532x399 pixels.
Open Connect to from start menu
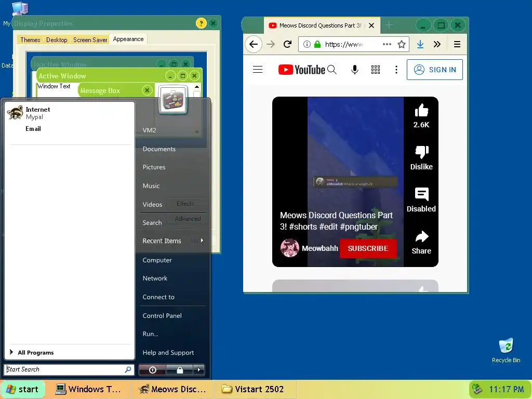[158, 297]
